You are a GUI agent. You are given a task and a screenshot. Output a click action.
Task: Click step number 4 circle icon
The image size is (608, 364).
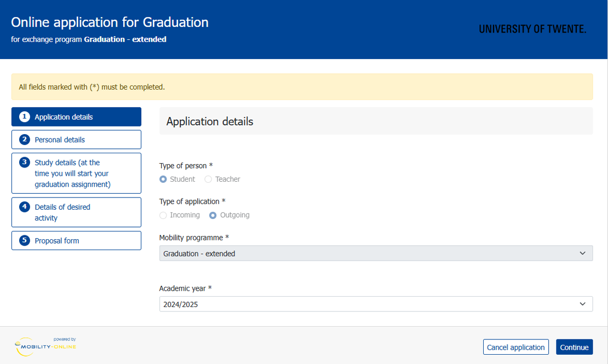[x=25, y=206]
